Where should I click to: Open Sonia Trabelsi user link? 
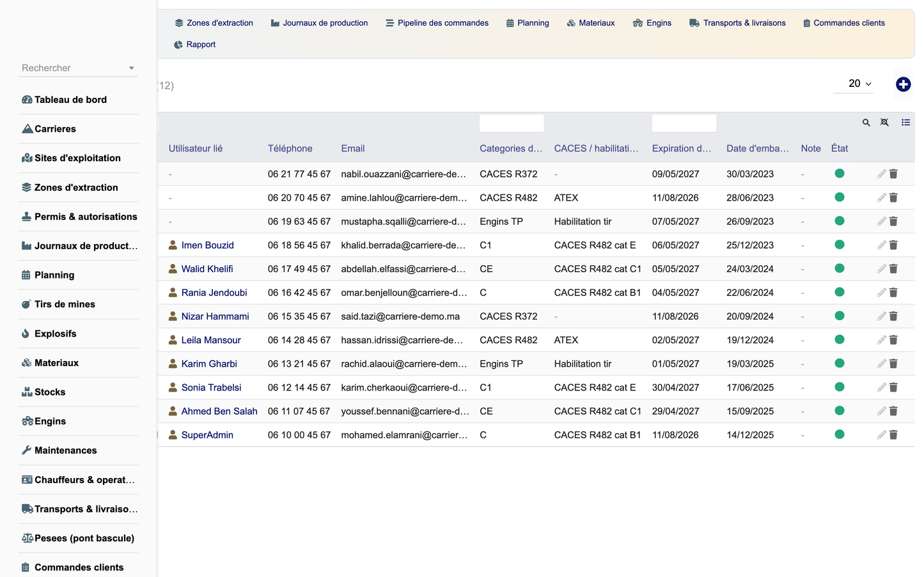coord(211,387)
